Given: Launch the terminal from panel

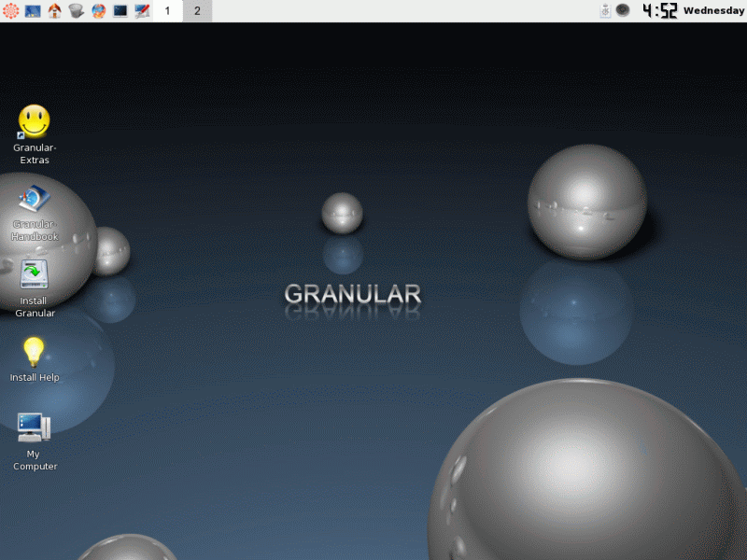Looking at the screenshot, I should point(120,11).
